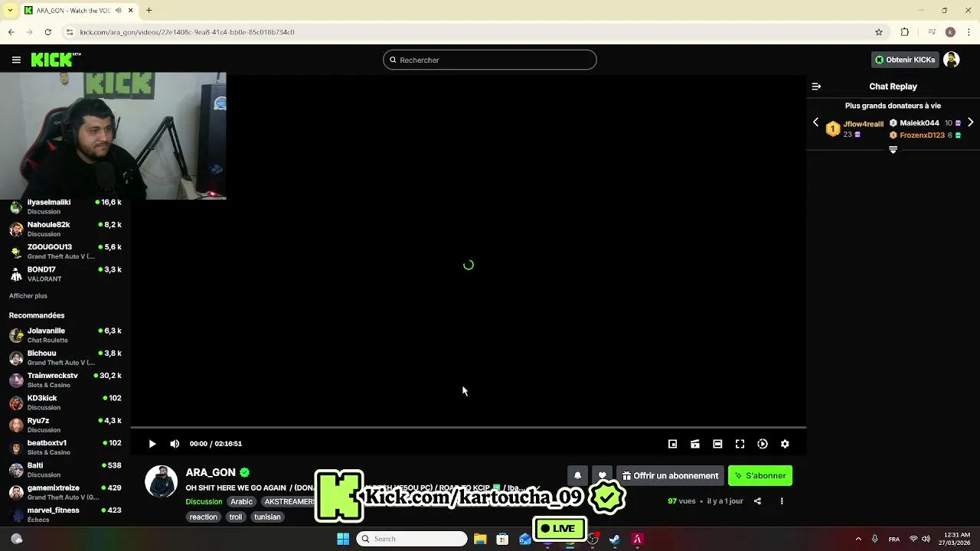Screen dimensions: 980x551
Task: Open Jolavanille recommended channel
Action: (x=65, y=335)
